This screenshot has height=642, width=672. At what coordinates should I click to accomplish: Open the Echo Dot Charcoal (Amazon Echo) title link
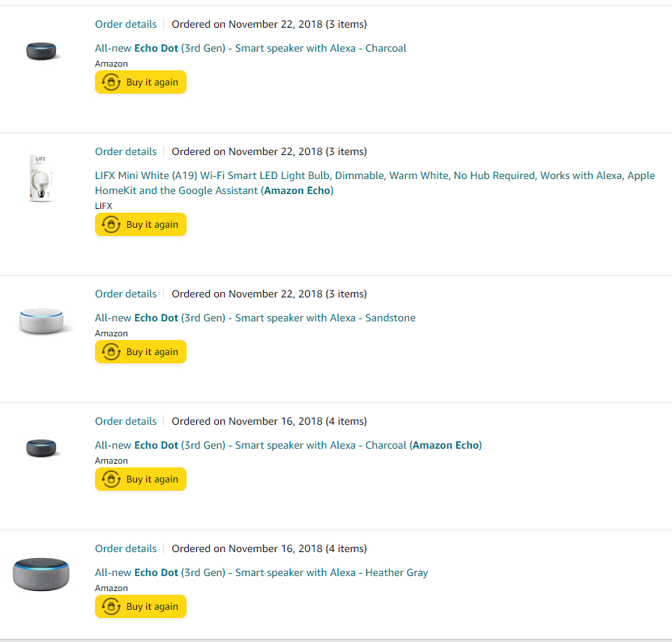[288, 445]
